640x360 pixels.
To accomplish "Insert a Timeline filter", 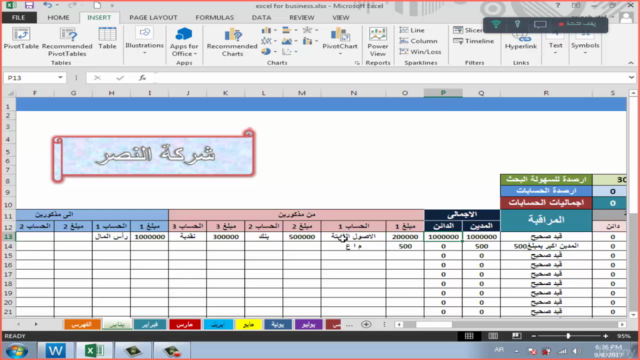I will [473, 41].
